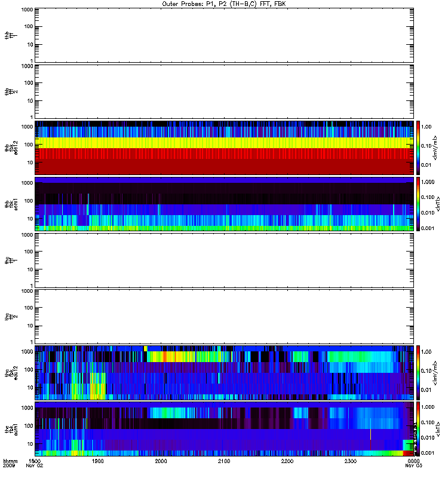Click the 'thc fbk scm1' y-axis label
This screenshot has height=478, width=448.
[x=11, y=429]
